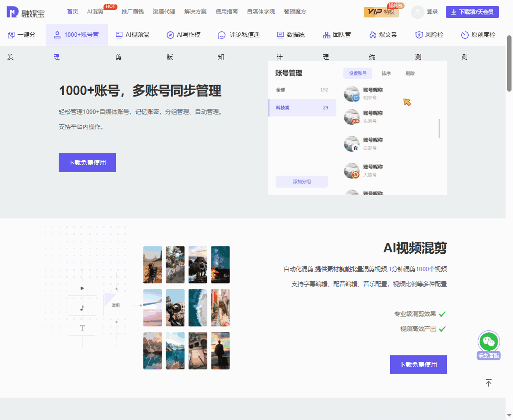Screen dimensions: 513x420
Task: Click 下载领7天会员 button
Action: coord(472,12)
